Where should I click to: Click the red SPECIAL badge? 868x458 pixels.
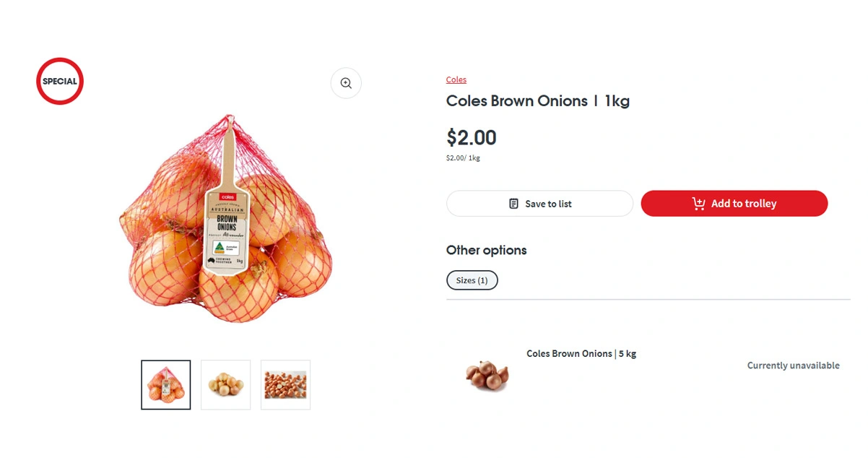coord(60,81)
